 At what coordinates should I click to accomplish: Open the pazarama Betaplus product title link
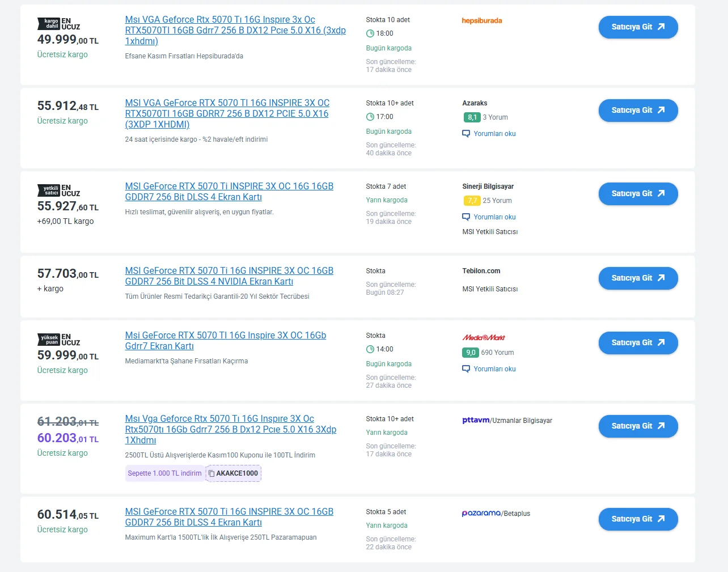[x=229, y=517]
